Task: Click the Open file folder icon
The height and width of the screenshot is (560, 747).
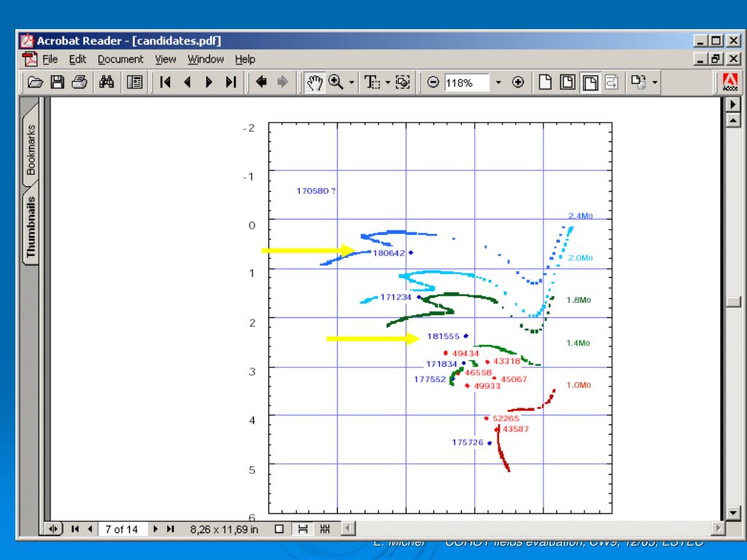Action: (x=35, y=82)
